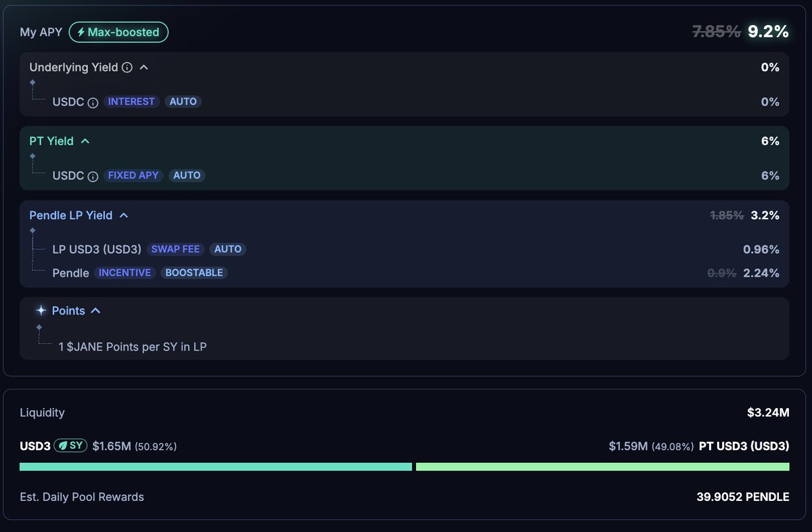Click the struck-through 0.9% value

pyautogui.click(x=722, y=273)
